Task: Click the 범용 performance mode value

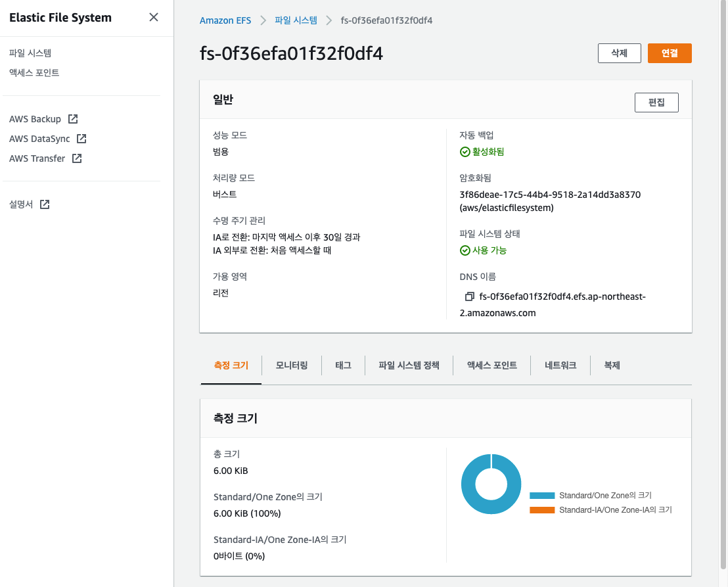Action: (x=221, y=152)
